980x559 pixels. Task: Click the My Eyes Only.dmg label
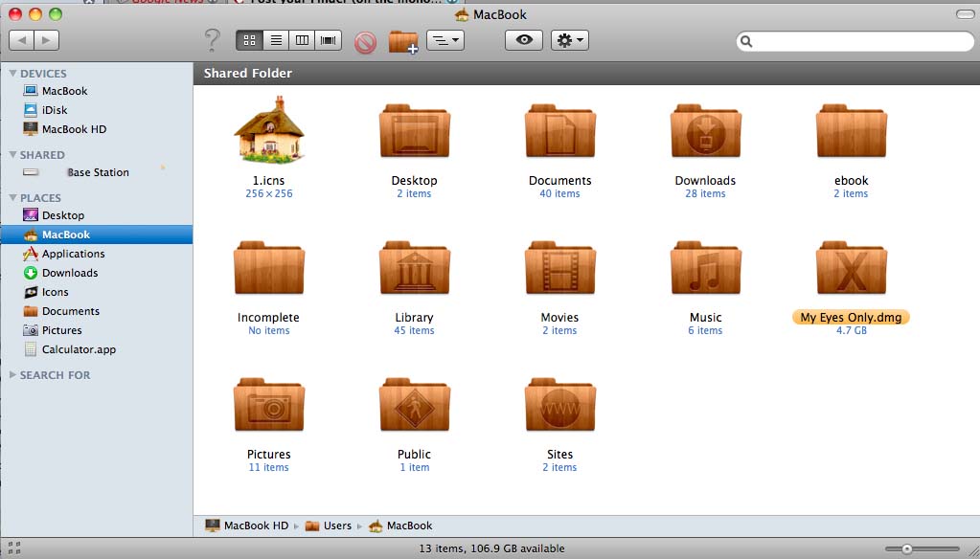pos(851,317)
